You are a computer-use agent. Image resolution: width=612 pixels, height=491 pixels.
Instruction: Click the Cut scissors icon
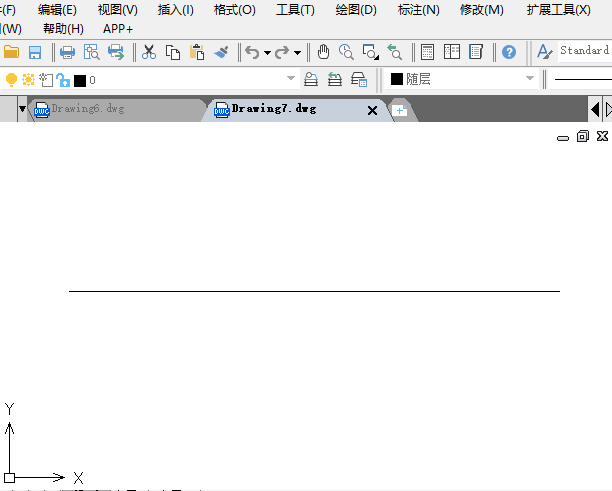(149, 51)
